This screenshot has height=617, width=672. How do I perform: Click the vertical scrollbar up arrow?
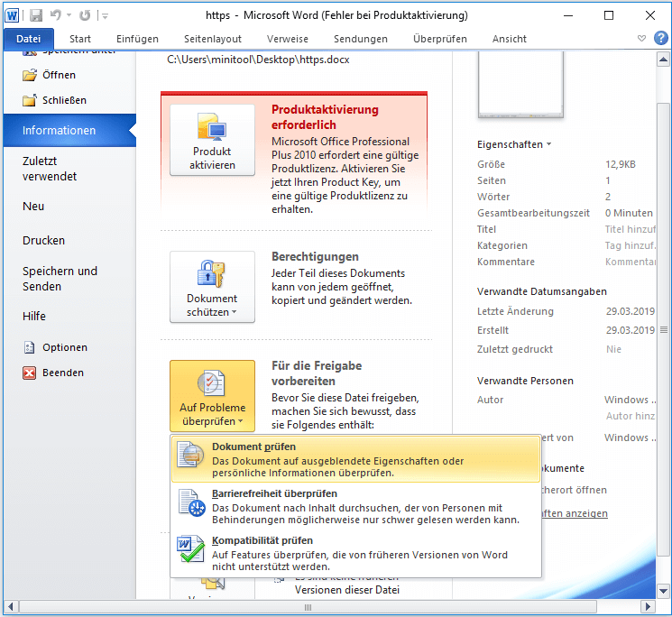(663, 60)
